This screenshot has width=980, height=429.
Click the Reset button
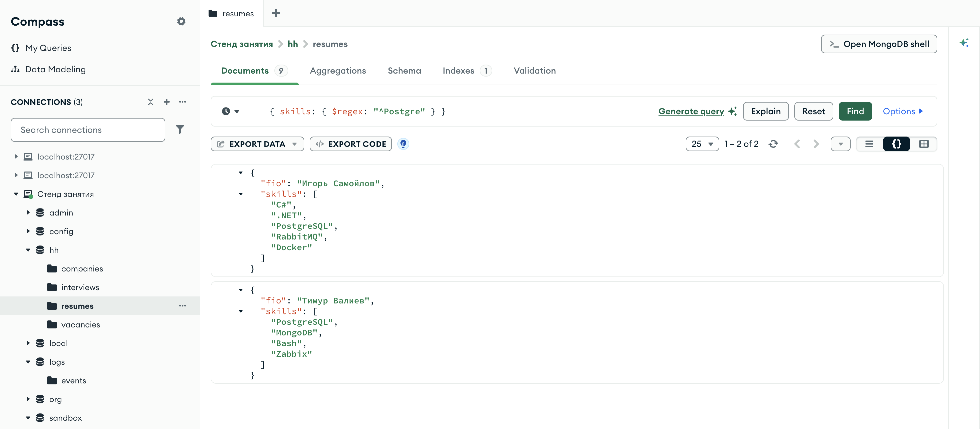click(x=813, y=111)
